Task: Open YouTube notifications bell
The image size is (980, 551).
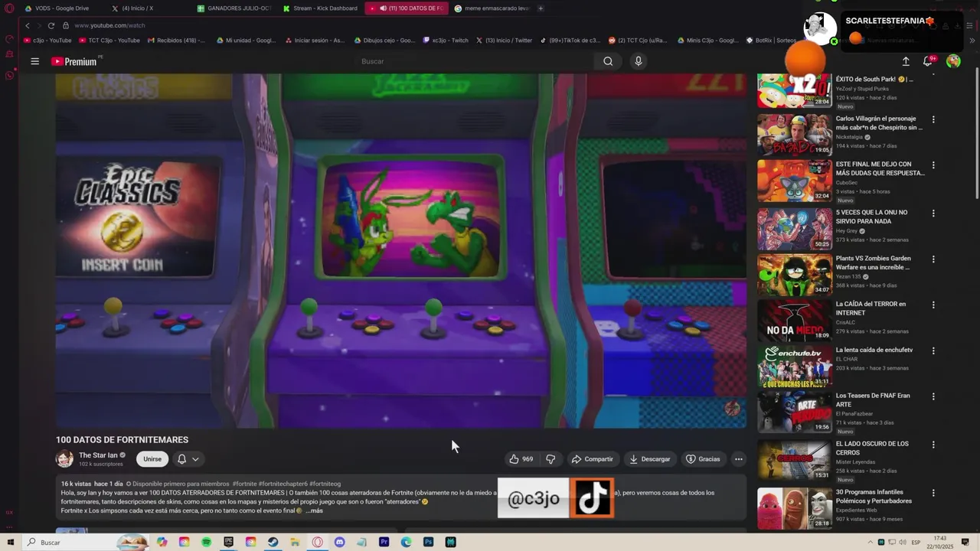Action: coord(928,61)
